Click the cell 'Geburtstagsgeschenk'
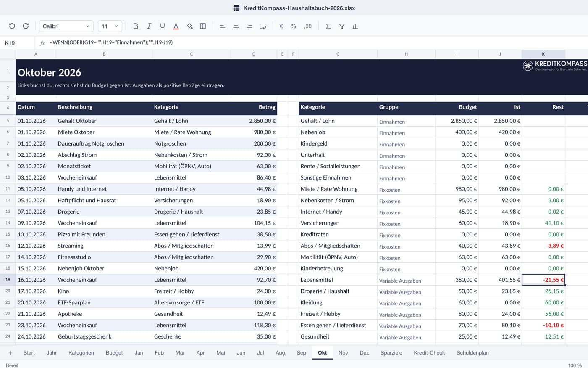Image resolution: width=588 pixels, height=368 pixels. (x=104, y=336)
